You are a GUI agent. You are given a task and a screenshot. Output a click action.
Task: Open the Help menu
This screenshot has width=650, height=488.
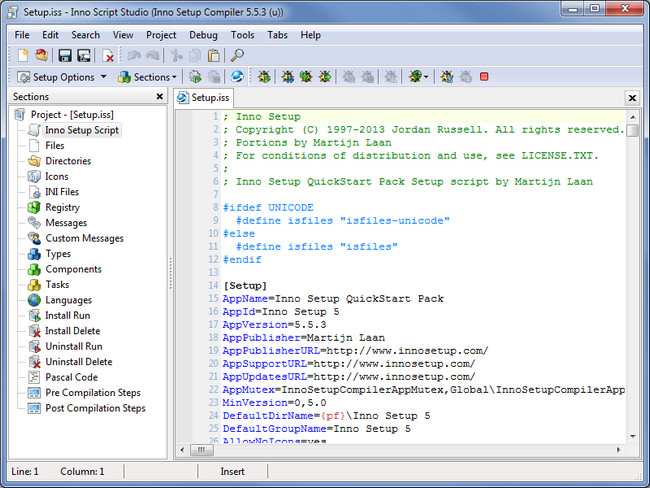point(310,35)
